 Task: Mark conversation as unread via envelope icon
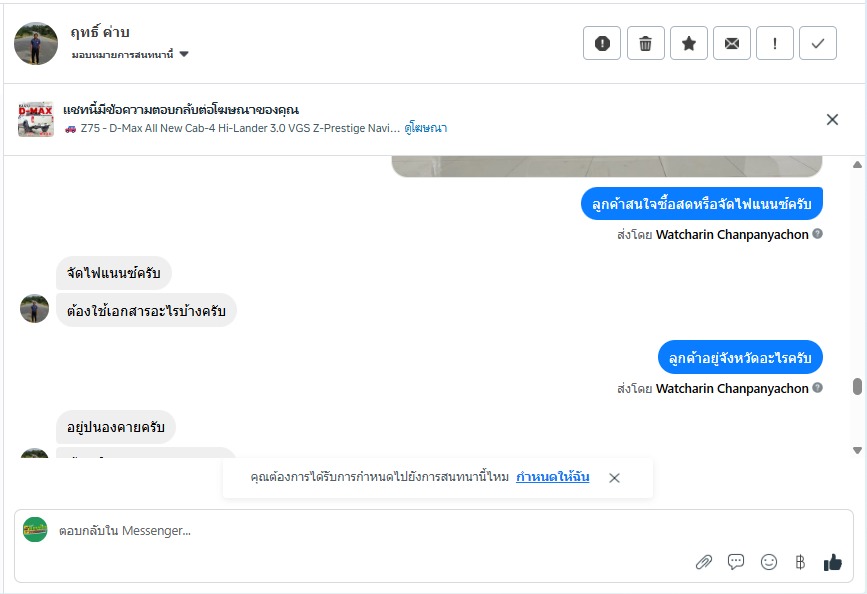tap(732, 43)
